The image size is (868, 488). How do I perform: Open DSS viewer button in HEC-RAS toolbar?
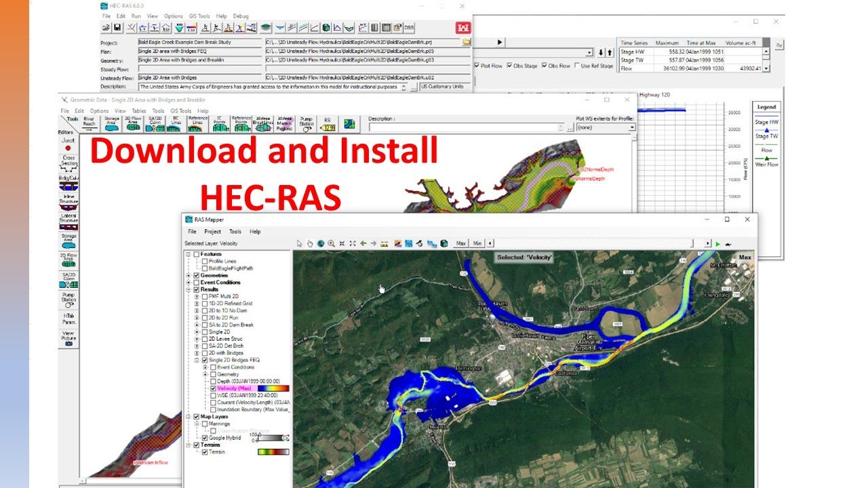coord(409,28)
